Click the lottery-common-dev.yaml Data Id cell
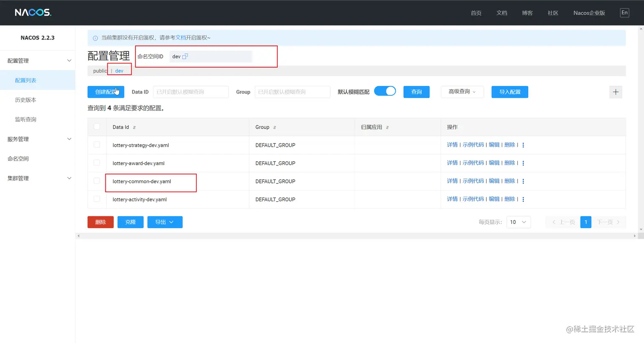Viewport: 644px width, 343px height. (x=142, y=181)
